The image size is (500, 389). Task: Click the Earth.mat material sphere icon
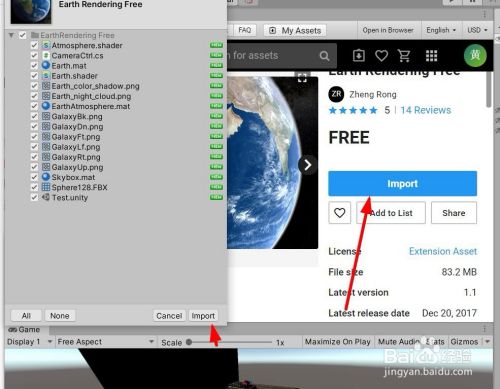[x=46, y=65]
